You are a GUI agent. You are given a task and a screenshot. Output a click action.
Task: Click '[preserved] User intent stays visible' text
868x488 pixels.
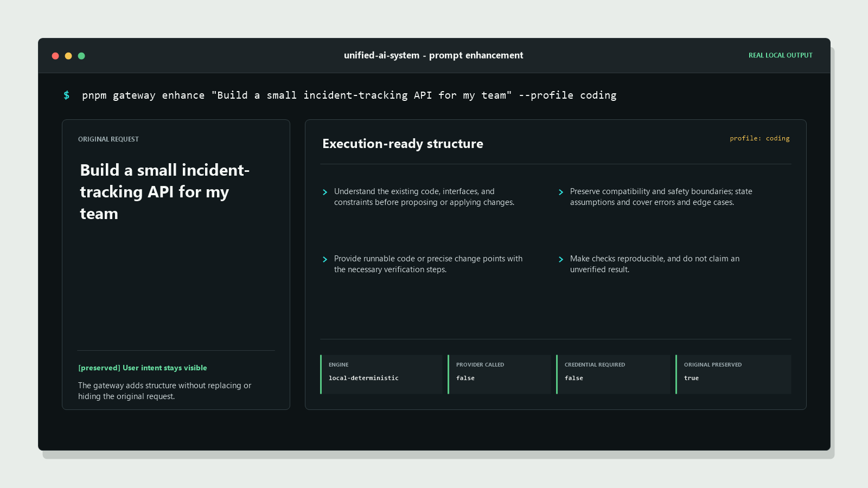[x=143, y=368]
